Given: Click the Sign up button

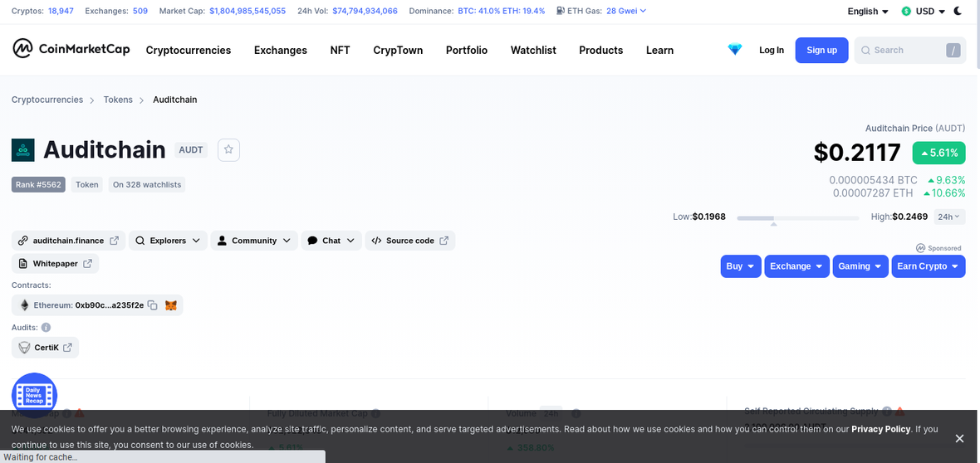Looking at the screenshot, I should point(822,50).
